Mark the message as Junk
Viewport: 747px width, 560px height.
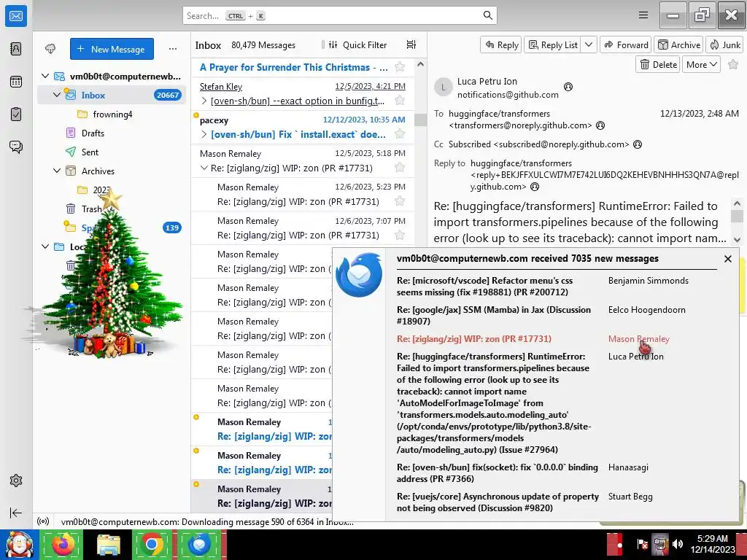pos(724,44)
